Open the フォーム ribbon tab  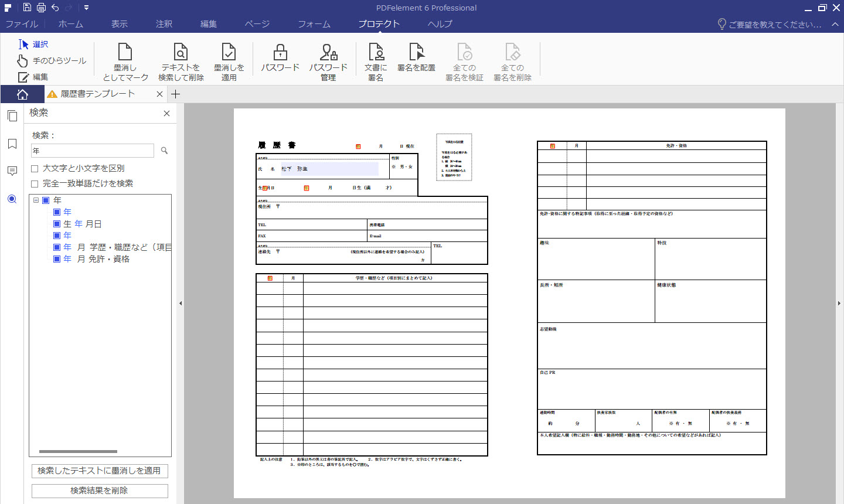point(314,24)
